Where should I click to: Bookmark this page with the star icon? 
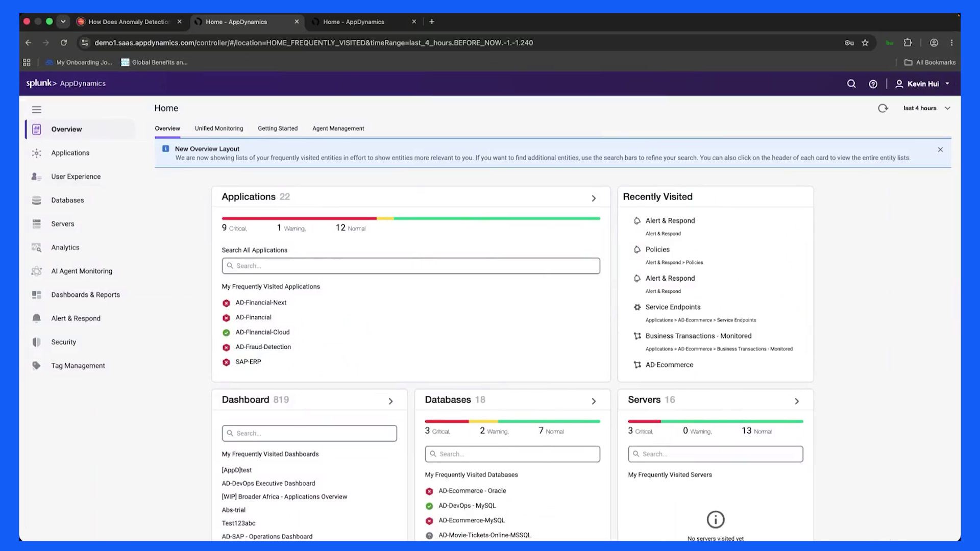pyautogui.click(x=865, y=43)
